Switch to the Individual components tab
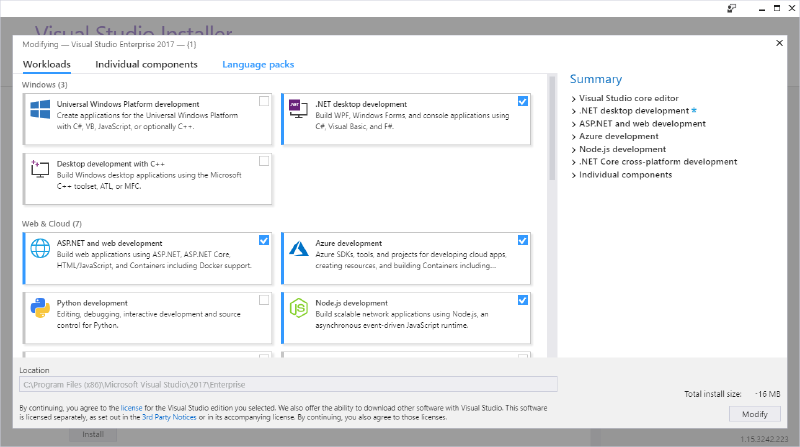Screen dimensions: 800x447 point(146,64)
